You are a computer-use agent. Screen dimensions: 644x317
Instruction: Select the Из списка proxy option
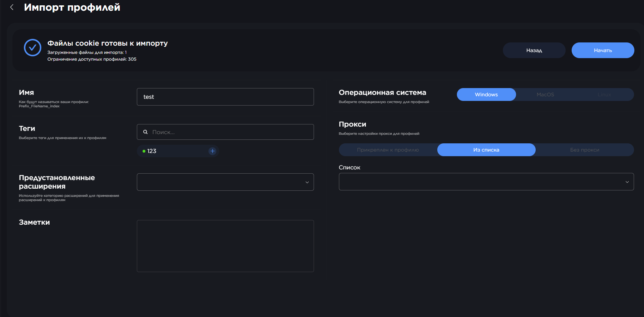[x=486, y=150]
